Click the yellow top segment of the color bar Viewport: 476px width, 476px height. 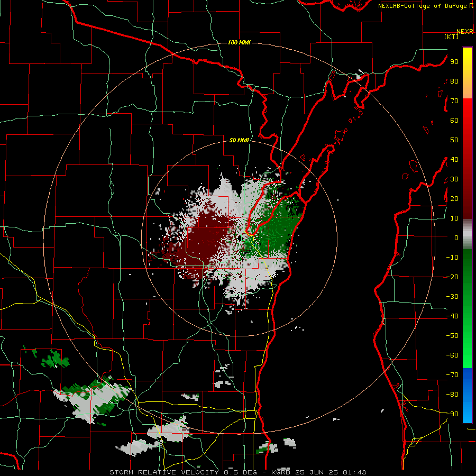tap(467, 73)
